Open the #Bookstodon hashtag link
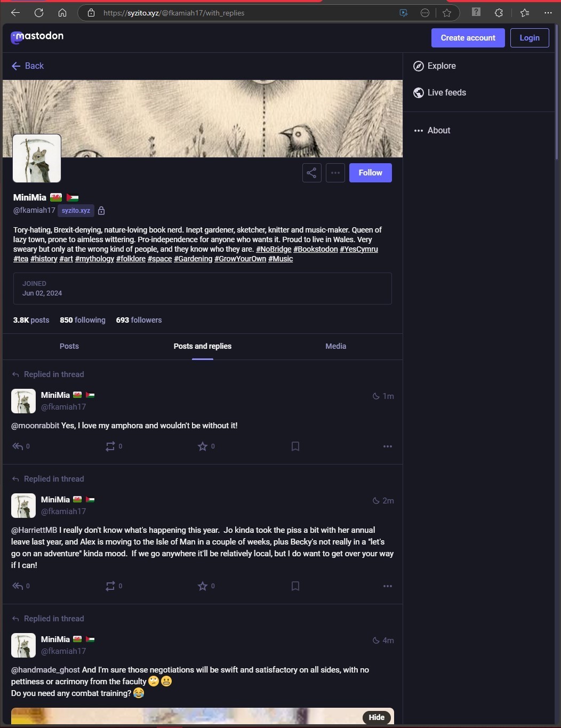The height and width of the screenshot is (728, 561). pos(316,249)
